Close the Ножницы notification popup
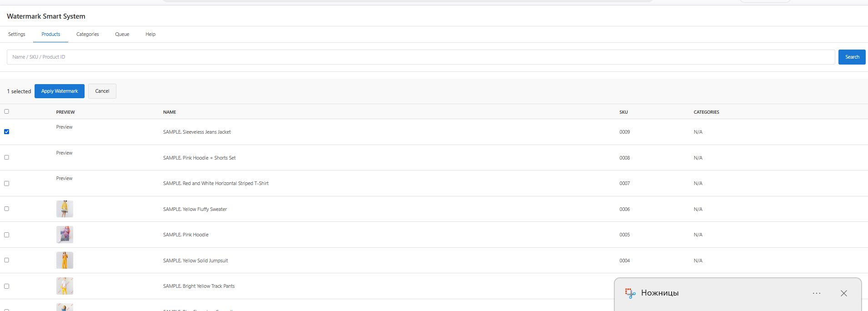The height and width of the screenshot is (311, 868). pos(844,293)
